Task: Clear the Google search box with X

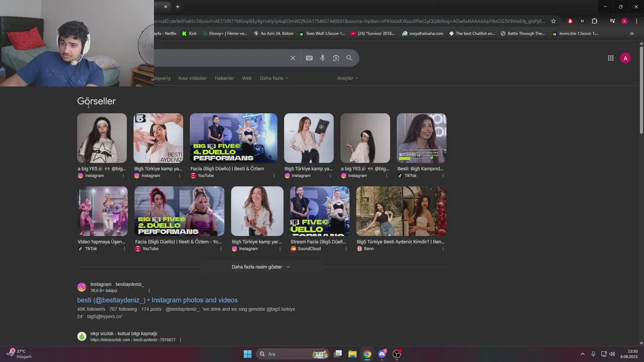Action: (x=293, y=58)
